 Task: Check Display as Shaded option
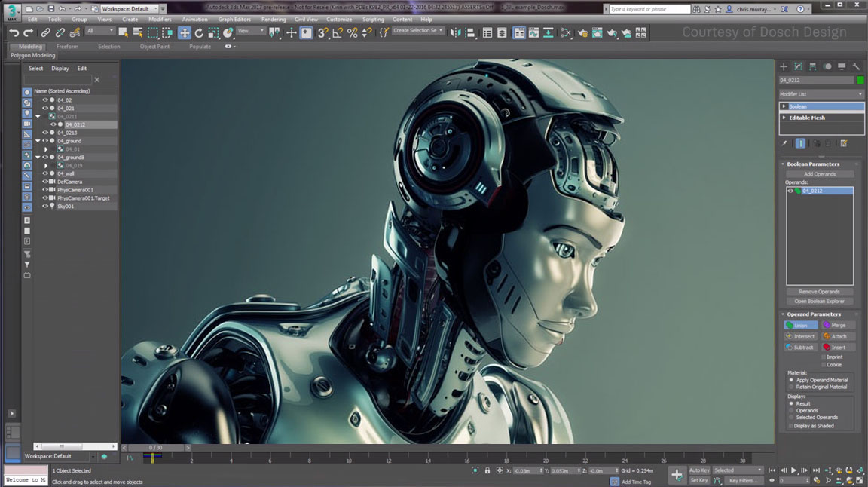tap(791, 426)
